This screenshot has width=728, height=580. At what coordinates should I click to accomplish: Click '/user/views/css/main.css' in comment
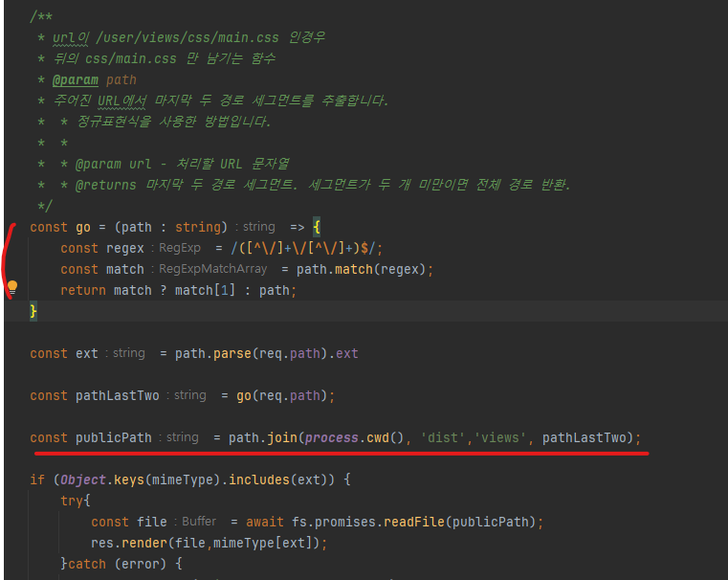pyautogui.click(x=188, y=37)
